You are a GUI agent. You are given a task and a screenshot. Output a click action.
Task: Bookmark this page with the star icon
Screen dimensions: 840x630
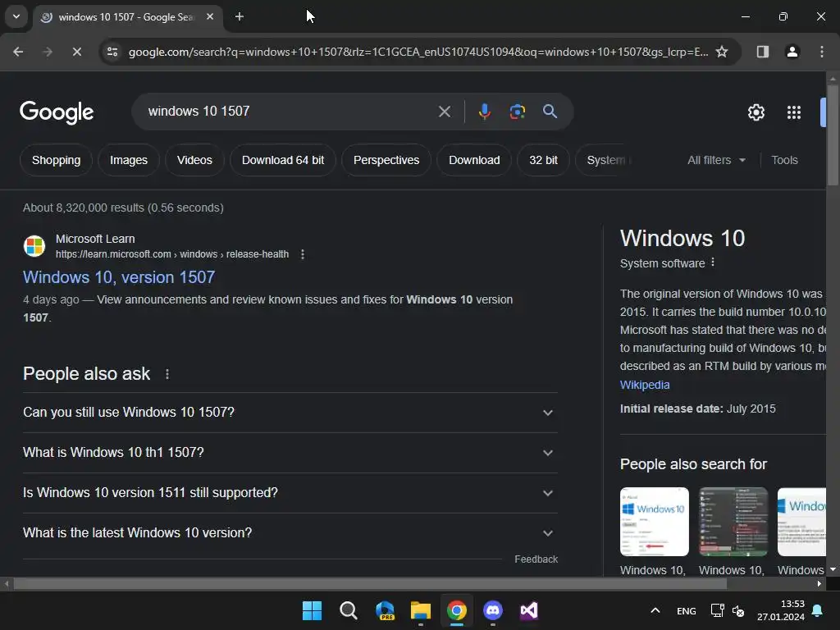pyautogui.click(x=722, y=52)
